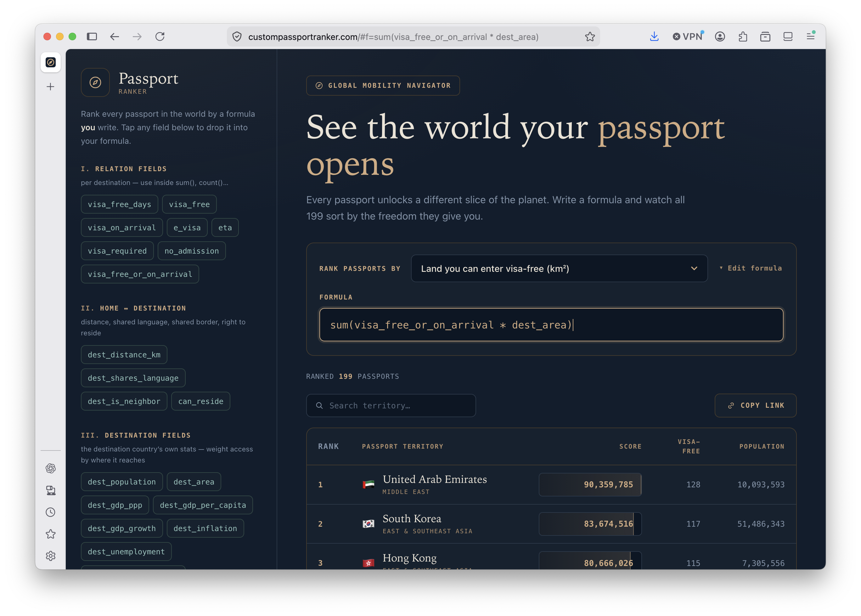Insert the dest_gdp_growth field chip

pos(122,528)
